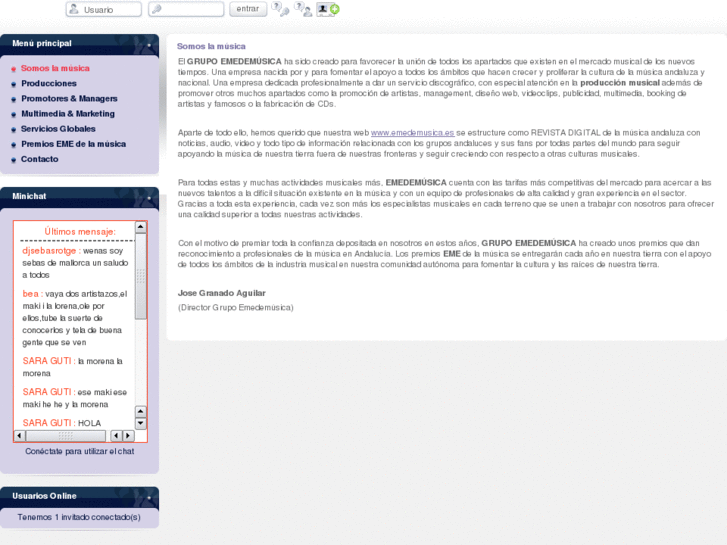Image resolution: width=727 pixels, height=545 pixels.
Task: Open Servicios Globales menu item
Action: (x=58, y=129)
